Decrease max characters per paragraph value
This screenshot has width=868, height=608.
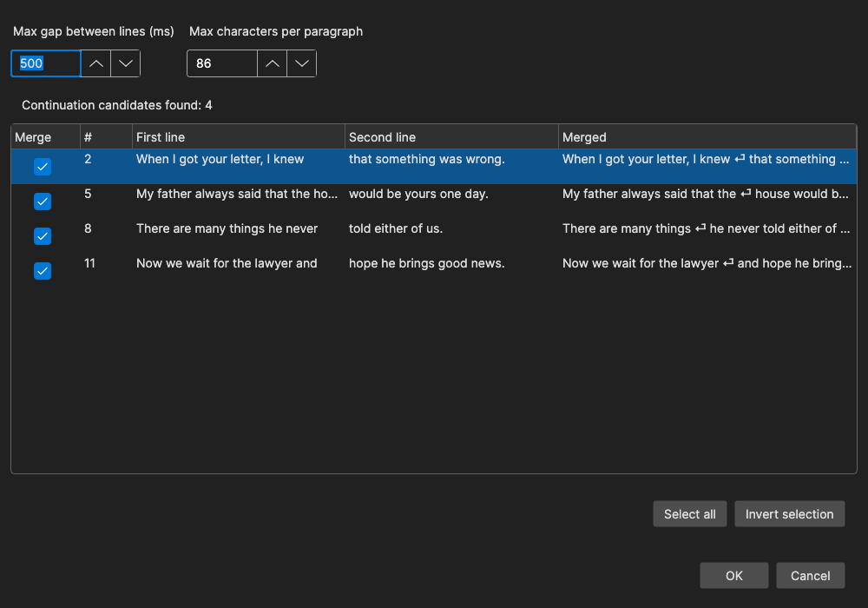coord(302,63)
